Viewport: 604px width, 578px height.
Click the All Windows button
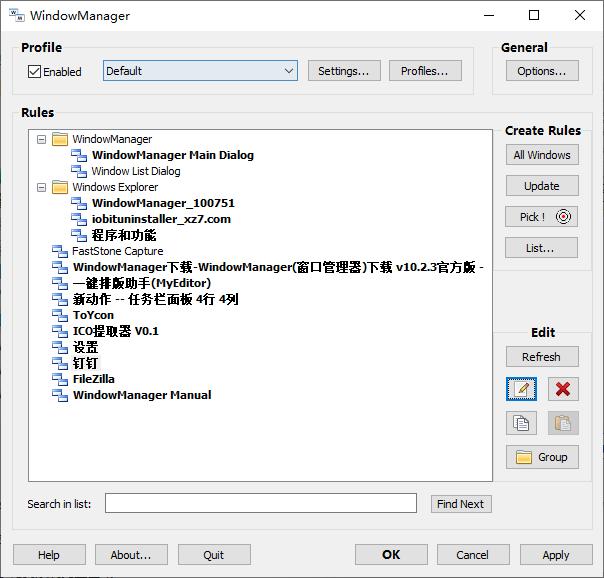tap(542, 155)
